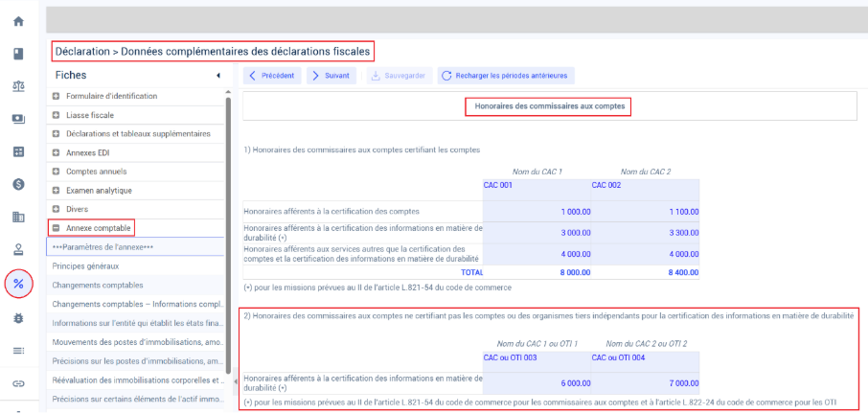Select Précisions sur les postes d'immobilisations
Image resolution: width=868 pixels, height=414 pixels.
pos(135,361)
